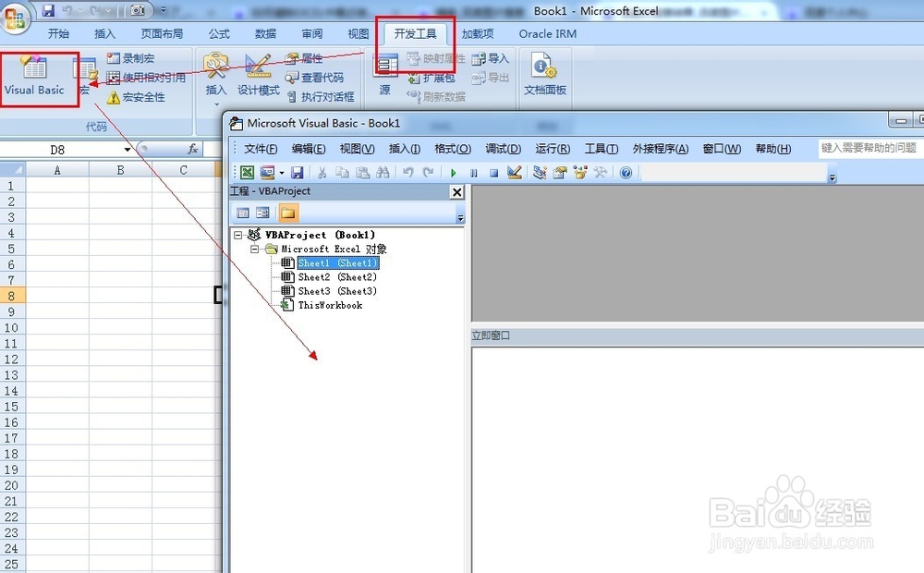The width and height of the screenshot is (924, 573).
Task: Click View Code (查看代码)
Action: pos(314,78)
